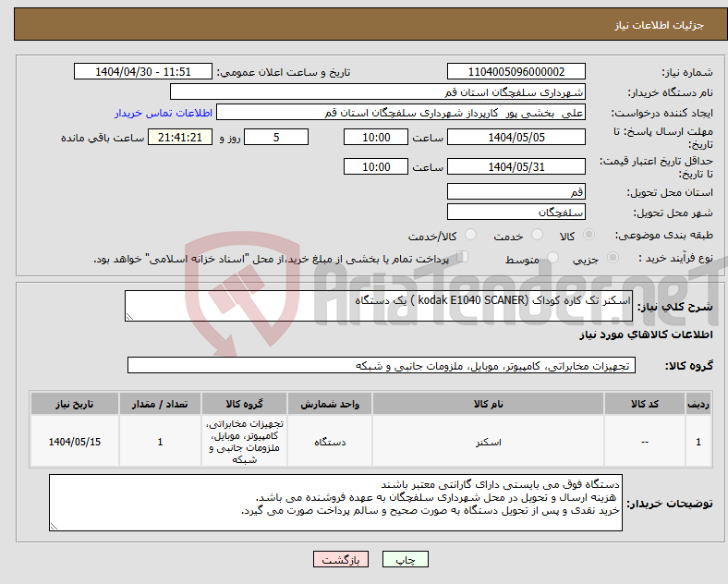Click the بازگشت back button
The image size is (728, 584).
click(340, 559)
